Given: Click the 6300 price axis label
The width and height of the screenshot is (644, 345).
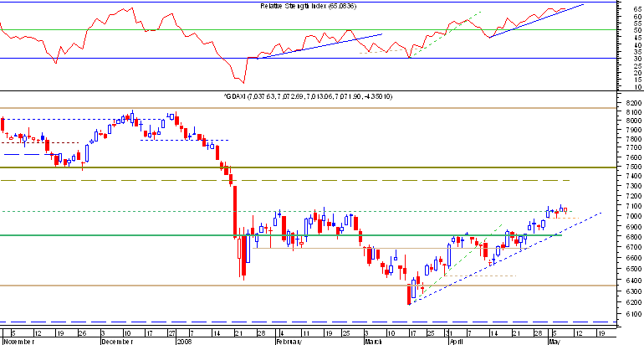Looking at the screenshot, I should tap(634, 291).
